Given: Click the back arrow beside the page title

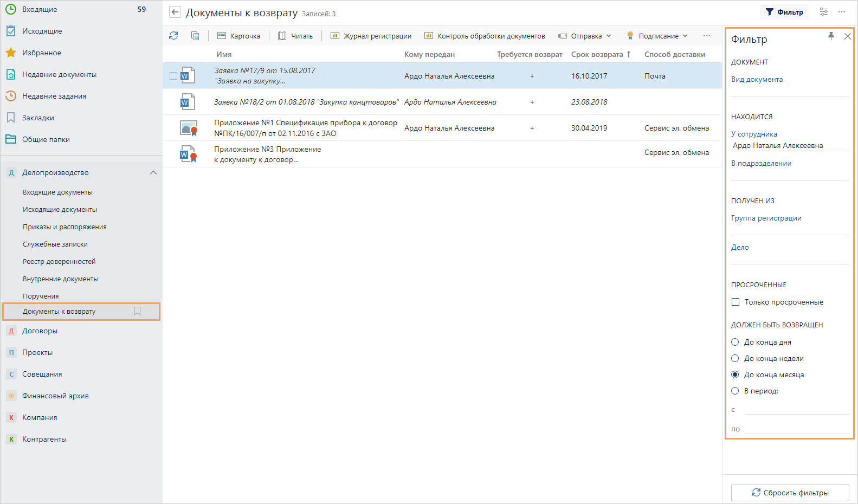Looking at the screenshot, I should (175, 12).
